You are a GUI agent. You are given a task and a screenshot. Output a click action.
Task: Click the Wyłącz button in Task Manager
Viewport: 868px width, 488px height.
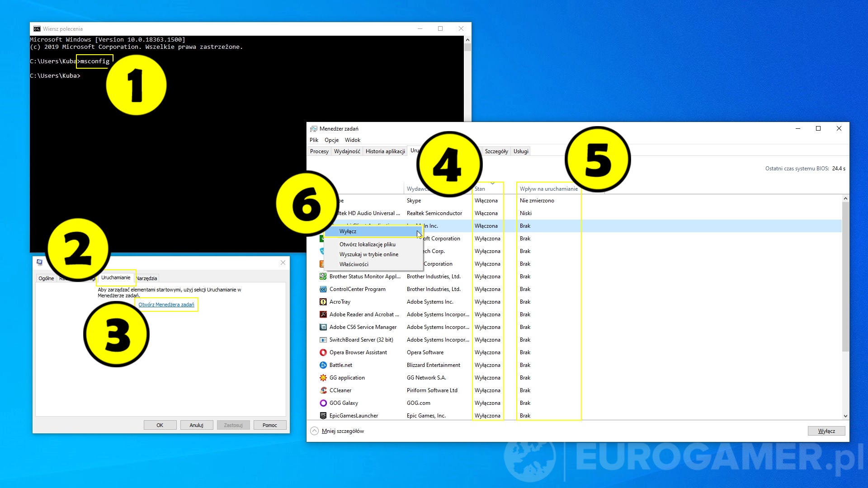(x=826, y=431)
